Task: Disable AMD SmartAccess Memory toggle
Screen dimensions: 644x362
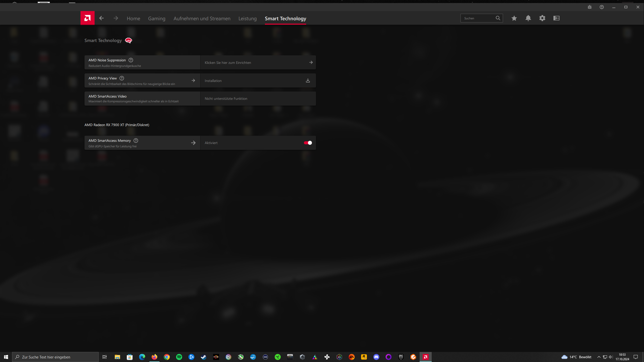Action: tap(308, 143)
